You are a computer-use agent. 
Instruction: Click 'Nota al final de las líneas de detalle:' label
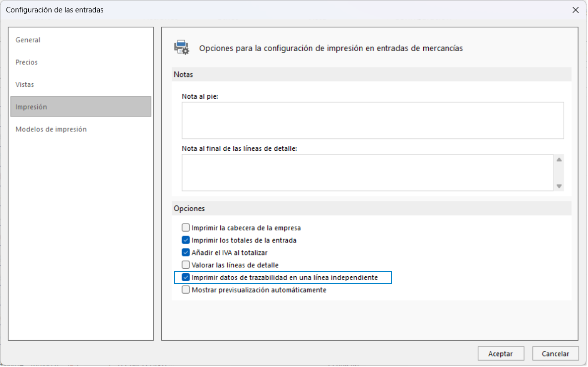pyautogui.click(x=239, y=148)
